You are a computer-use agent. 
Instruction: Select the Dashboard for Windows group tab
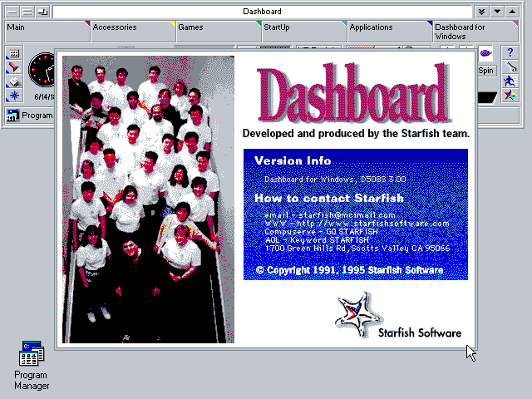(x=475, y=31)
